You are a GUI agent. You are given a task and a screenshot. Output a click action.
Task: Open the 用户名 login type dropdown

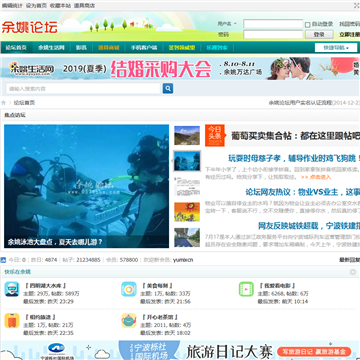[227, 24]
